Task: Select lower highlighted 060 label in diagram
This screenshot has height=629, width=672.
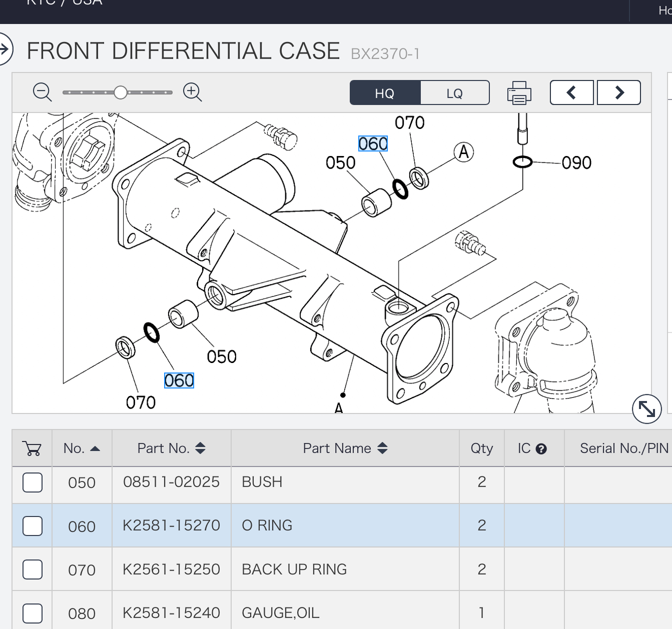Action: (x=179, y=380)
